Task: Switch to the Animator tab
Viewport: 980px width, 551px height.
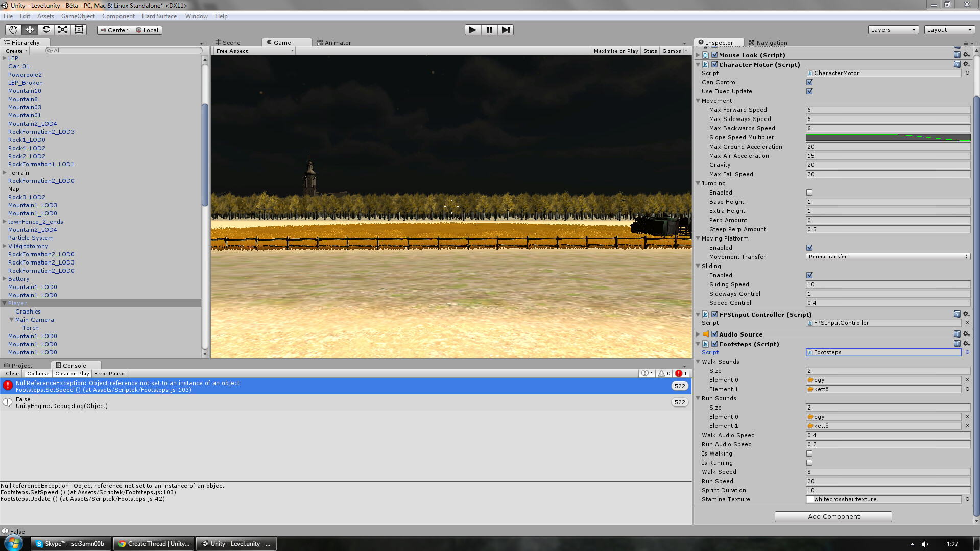Action: [x=334, y=43]
